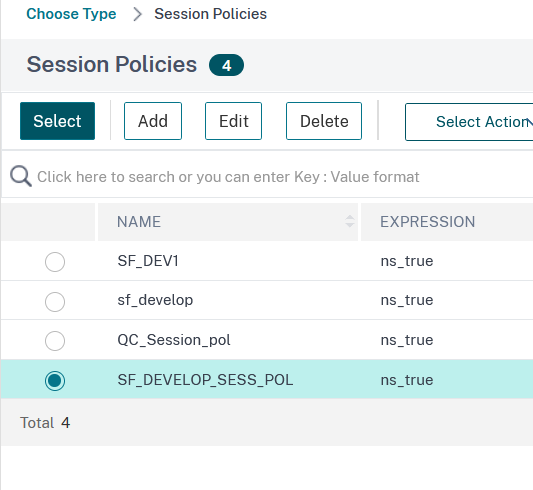
Task: Click the selected SF_DEVELOP_SESS_POL radio button
Action: 55,381
